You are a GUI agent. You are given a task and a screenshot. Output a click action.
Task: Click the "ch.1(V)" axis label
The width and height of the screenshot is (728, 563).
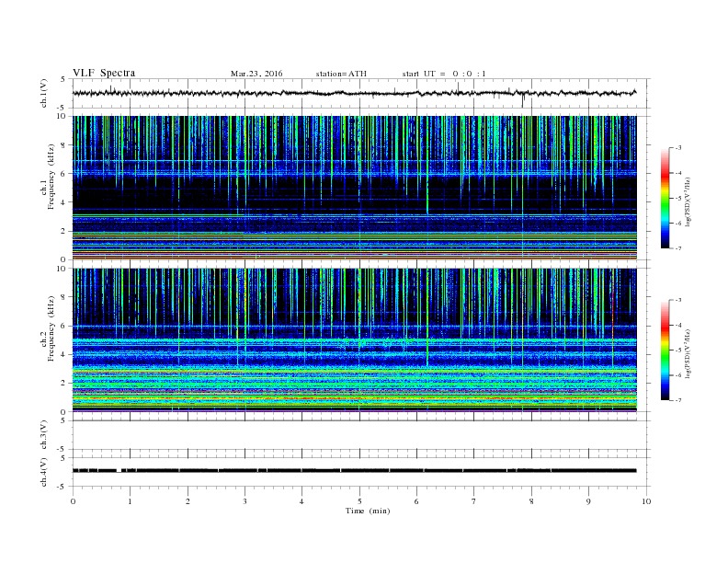coord(44,93)
